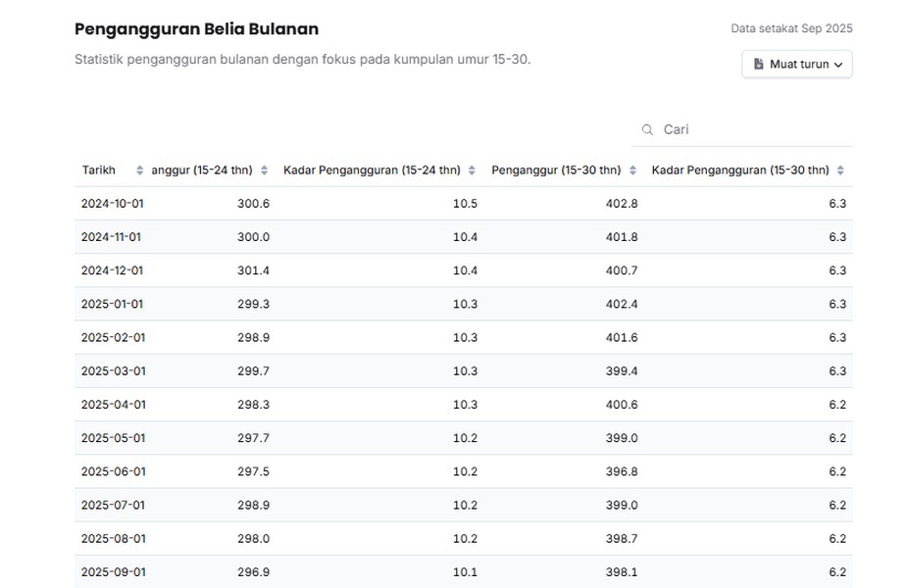Viewport: 908px width, 588px height.
Task: Sort by Penganggur (15-24 thn) column arrows
Action: [263, 171]
